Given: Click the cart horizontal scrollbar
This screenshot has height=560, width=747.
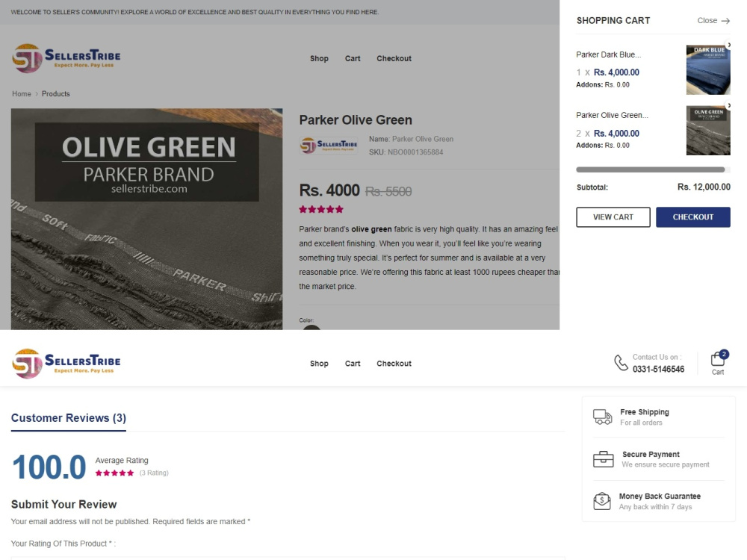Looking at the screenshot, I should click(x=651, y=169).
